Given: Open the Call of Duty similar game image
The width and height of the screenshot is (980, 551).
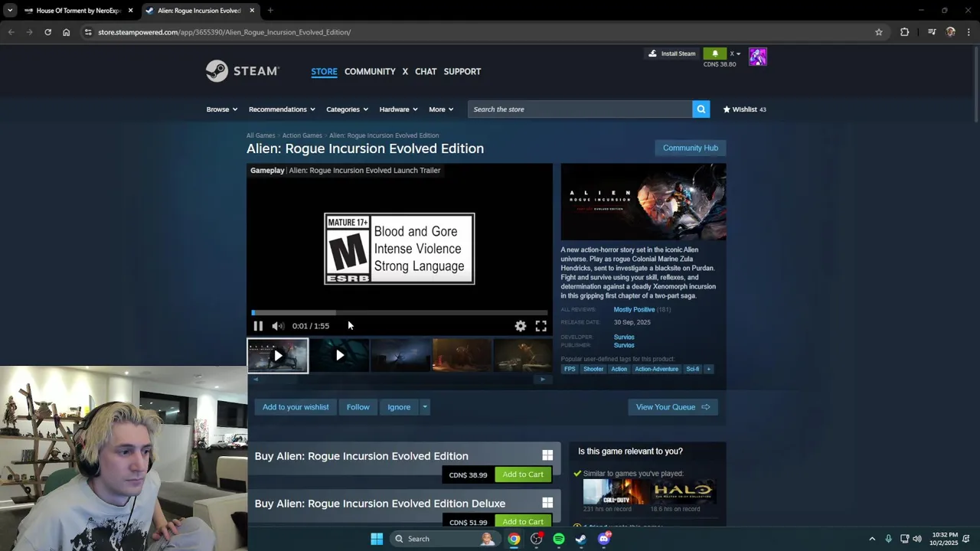Looking at the screenshot, I should tap(616, 491).
